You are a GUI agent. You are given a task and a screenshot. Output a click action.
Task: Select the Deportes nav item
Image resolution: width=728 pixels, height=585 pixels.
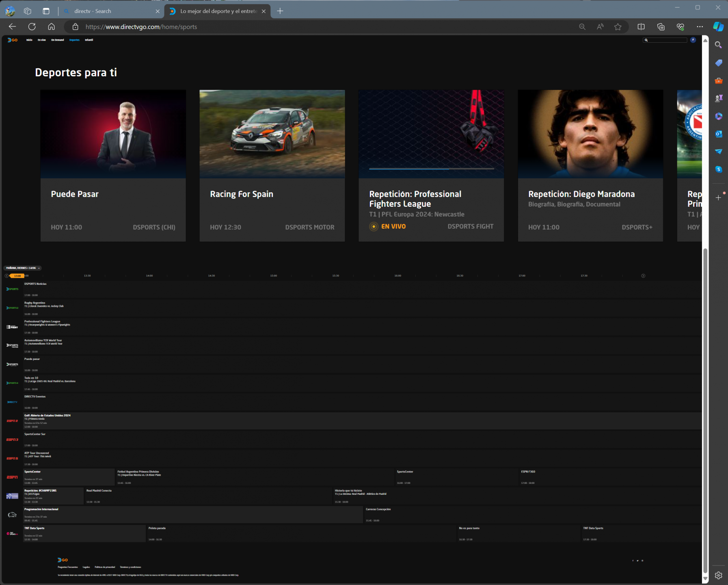(74, 40)
